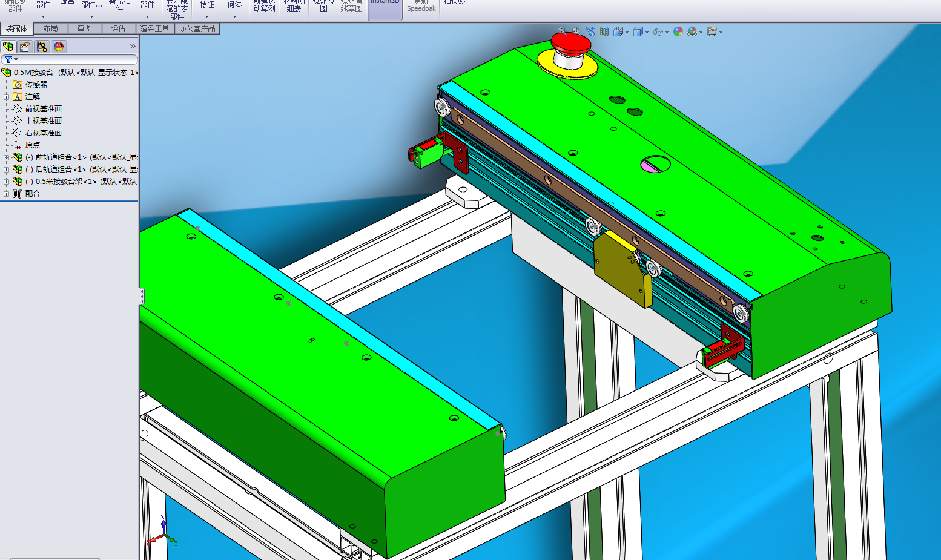Screen dimensions: 941x560
Task: Switch to the PropertyManager tab icon
Action: coord(25,47)
